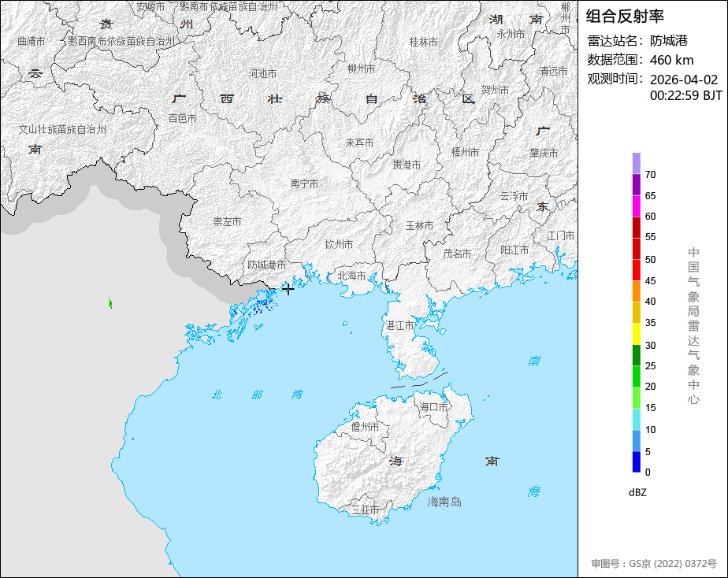Image resolution: width=728 pixels, height=578 pixels.
Task: Click the black cross radar station marker
Action: tap(288, 289)
